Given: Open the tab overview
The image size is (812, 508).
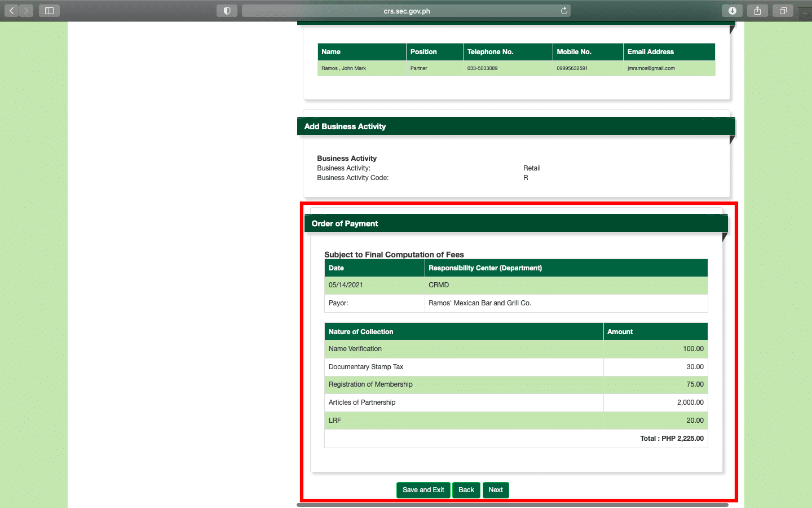Looking at the screenshot, I should point(783,11).
